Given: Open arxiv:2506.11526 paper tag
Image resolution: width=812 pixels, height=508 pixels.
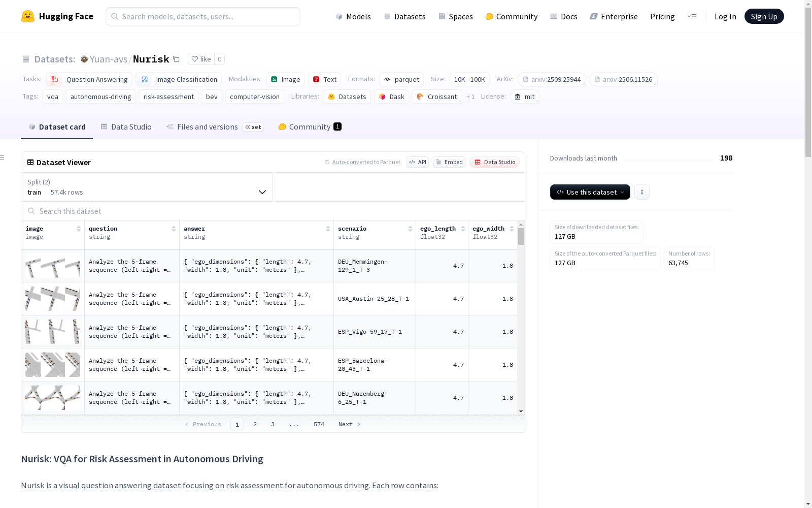Looking at the screenshot, I should (x=623, y=79).
